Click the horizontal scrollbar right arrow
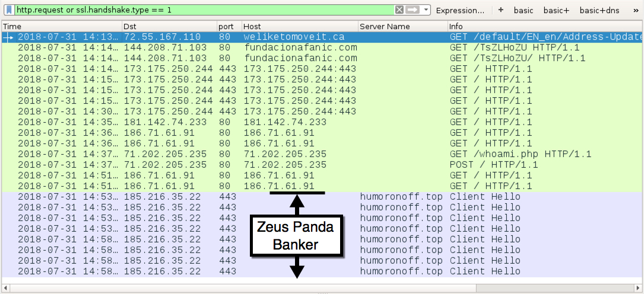Screen dimensions: 644x294 point(639,288)
